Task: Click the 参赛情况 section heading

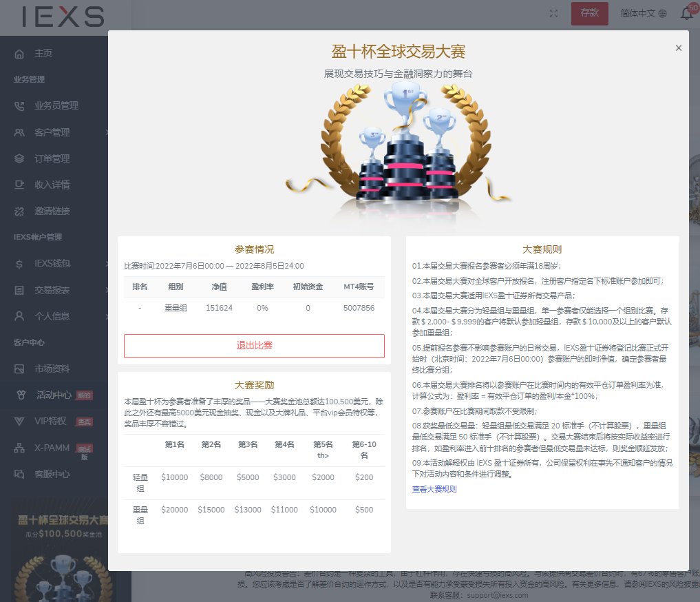Action: [x=255, y=249]
